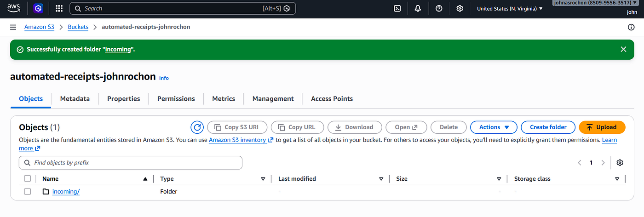The image size is (644, 217).
Task: Open table preferences gear icon
Action: pyautogui.click(x=620, y=163)
